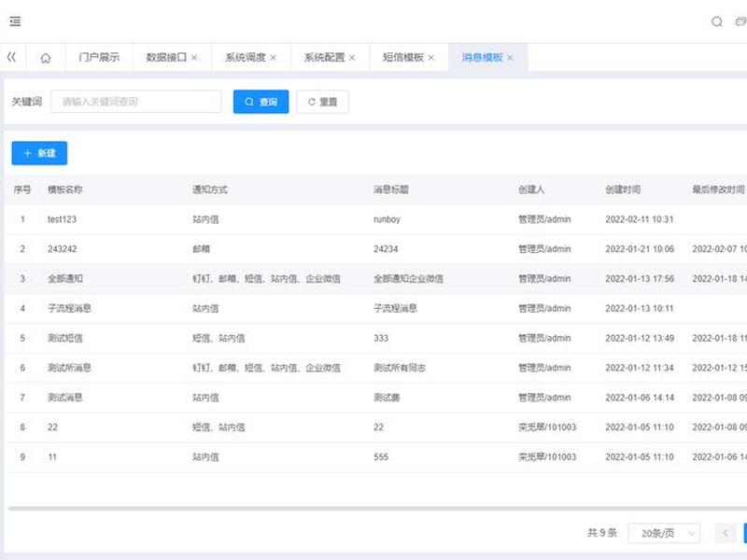
Task: Collapse the sidebar menu icon
Action: pos(15,21)
